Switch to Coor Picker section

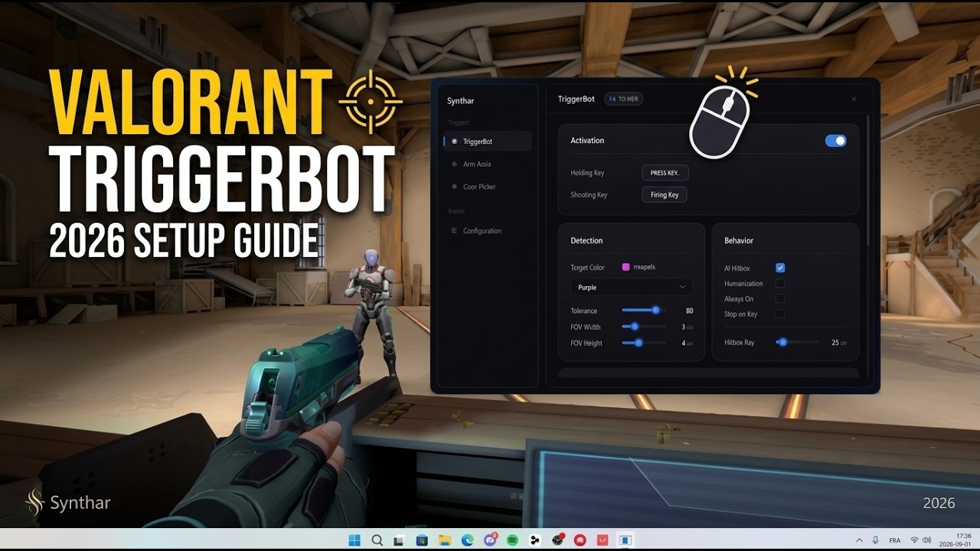coord(479,187)
